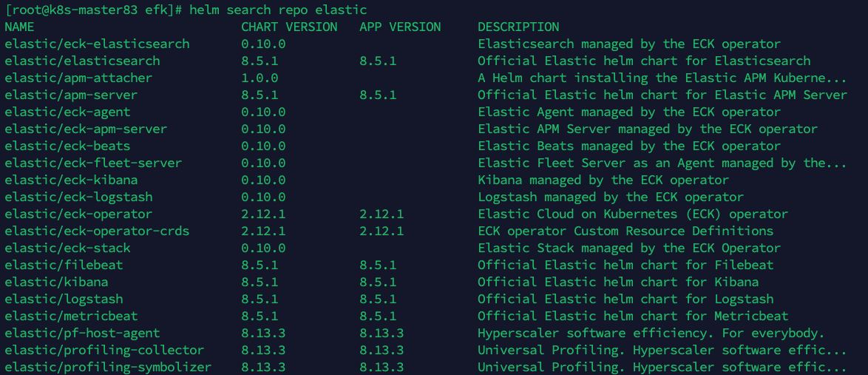This screenshot has height=375, width=868.
Task: Select the text 'elastic/apm-attacher'
Action: (x=78, y=78)
